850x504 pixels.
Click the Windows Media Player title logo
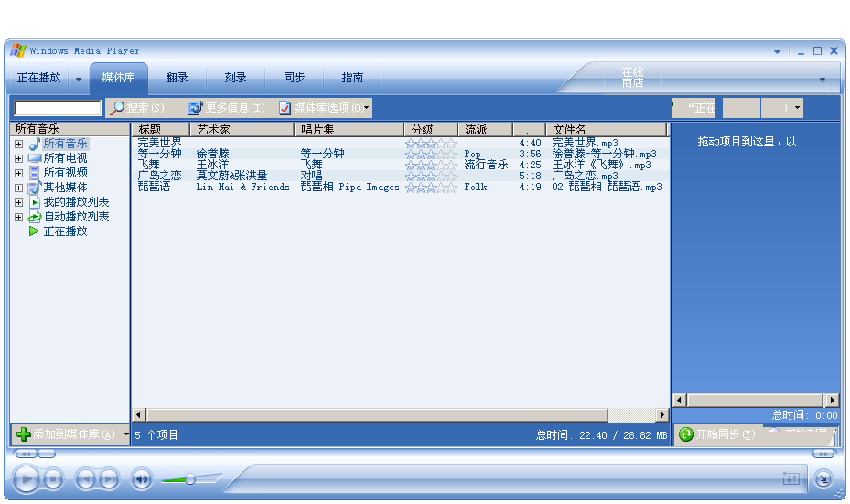click(x=18, y=50)
